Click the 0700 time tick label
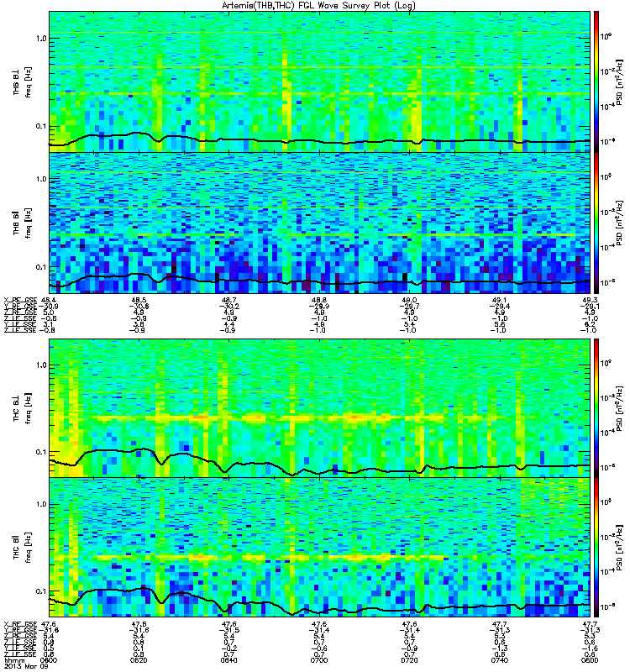The width and height of the screenshot is (630, 672). click(319, 660)
